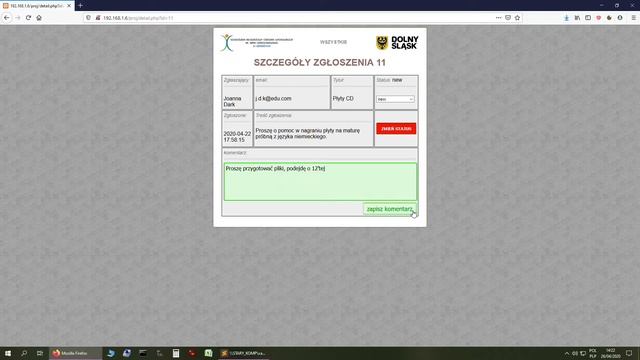Screen dimensions: 640x360
Task: Open the Windows Start menu
Action: pos(7,353)
